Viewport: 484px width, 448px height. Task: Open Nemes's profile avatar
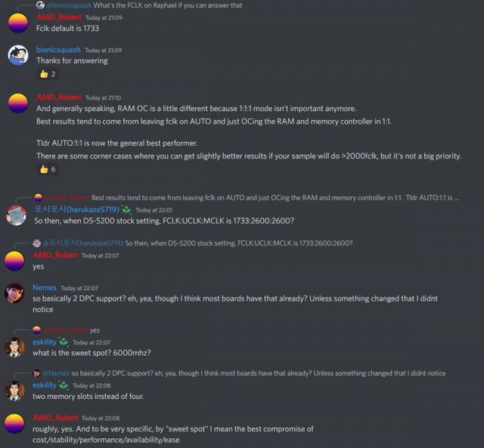coord(14,293)
